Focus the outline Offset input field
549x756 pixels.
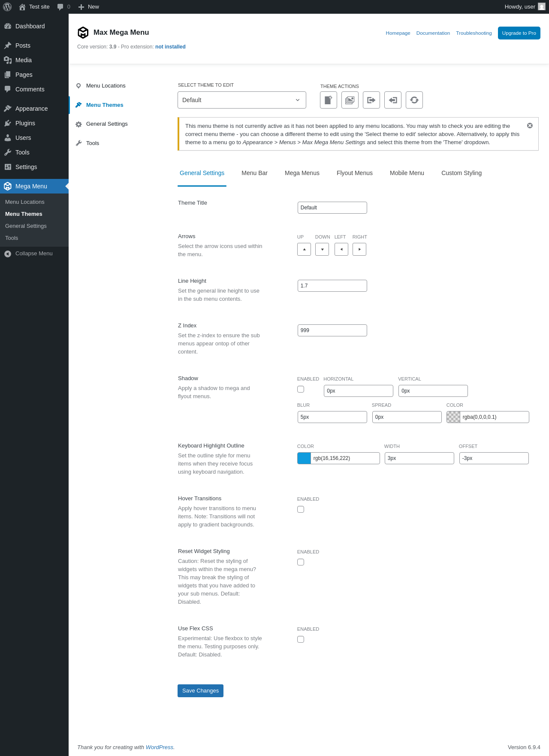pyautogui.click(x=494, y=458)
